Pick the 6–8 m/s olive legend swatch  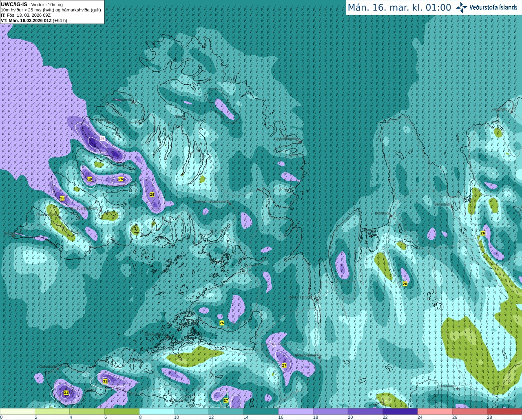coord(122,411)
